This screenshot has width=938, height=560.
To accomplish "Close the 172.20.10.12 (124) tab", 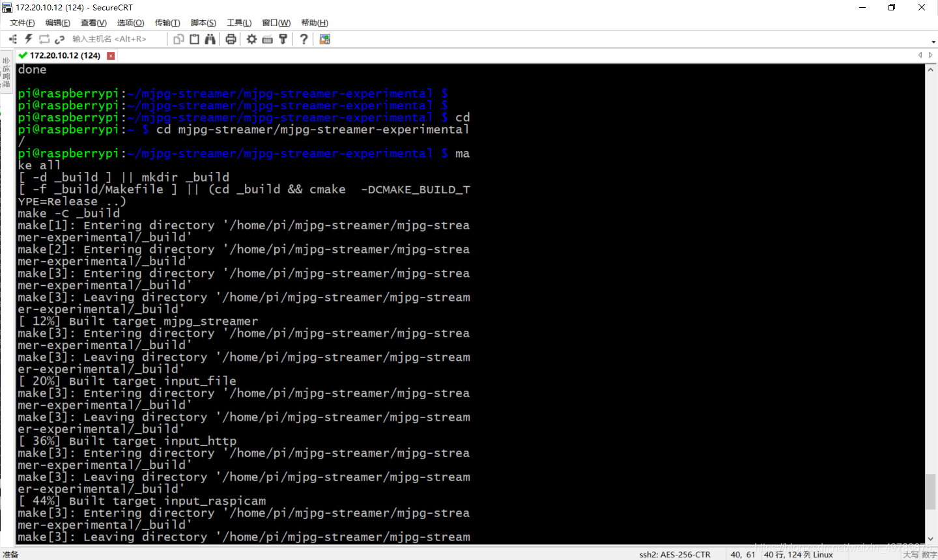I will coord(111,55).
